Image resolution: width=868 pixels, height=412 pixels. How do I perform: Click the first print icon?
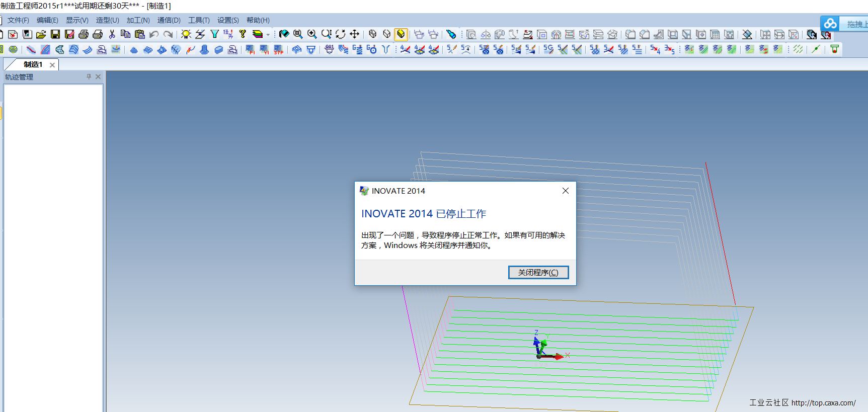[84, 34]
